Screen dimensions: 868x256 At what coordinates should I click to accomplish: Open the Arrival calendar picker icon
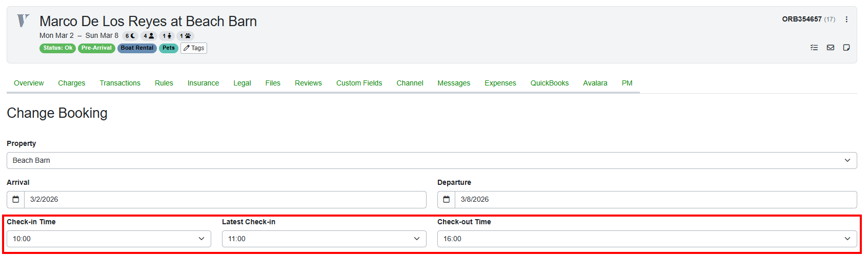click(16, 200)
